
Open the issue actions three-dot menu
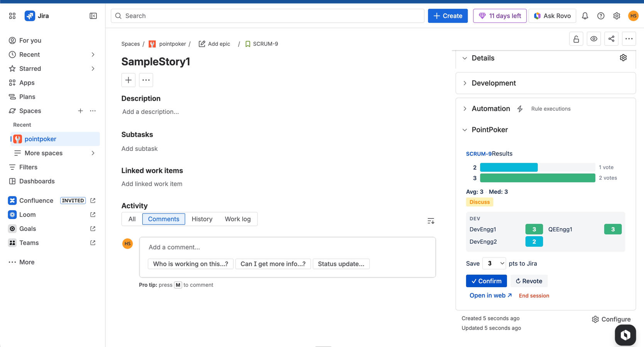(x=629, y=39)
